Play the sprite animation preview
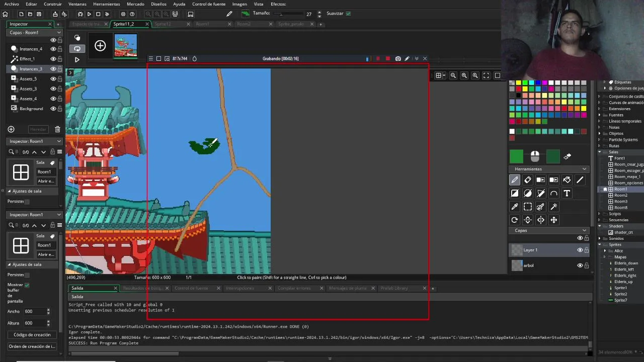This screenshot has width=644, height=362. (x=77, y=59)
